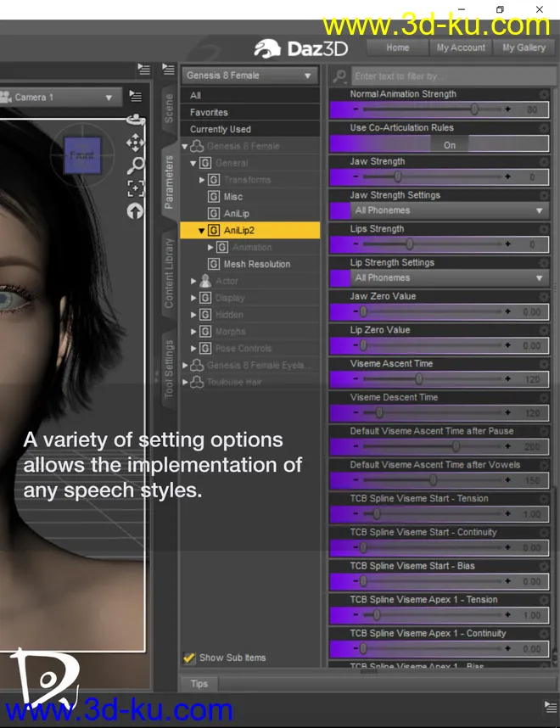Screen dimensions: 560x728
Task: Select the Hidden tree group
Action: pos(229,315)
